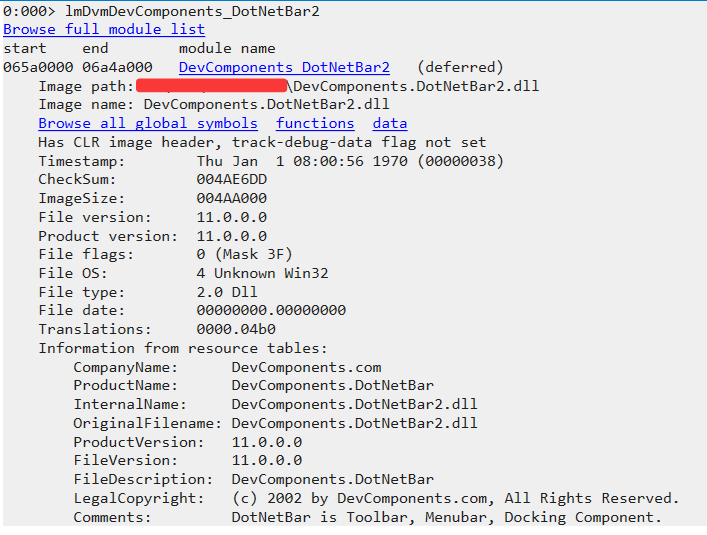Viewport: 707px width, 535px height.
Task: Open Browse all global symbols link
Action: point(148,123)
